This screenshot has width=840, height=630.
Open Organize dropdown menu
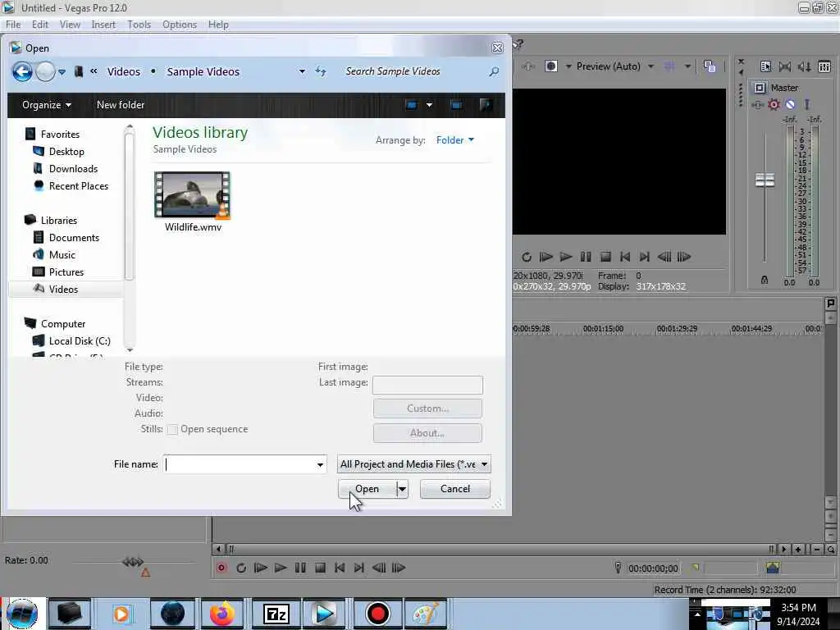47,105
